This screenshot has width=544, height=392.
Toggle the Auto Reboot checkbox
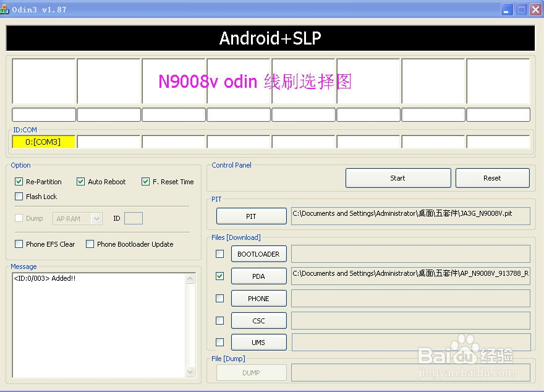click(80, 181)
